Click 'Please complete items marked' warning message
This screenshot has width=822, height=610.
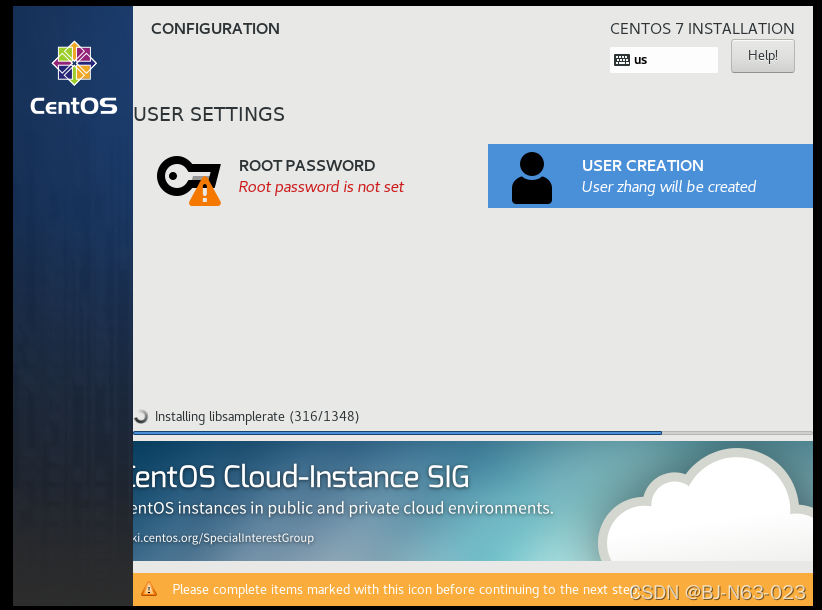click(x=404, y=590)
